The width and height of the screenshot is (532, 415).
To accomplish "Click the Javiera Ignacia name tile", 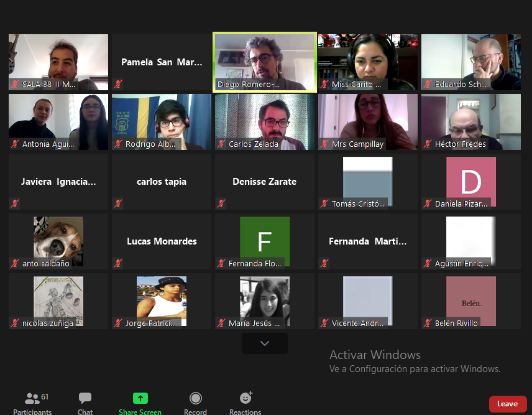I will click(58, 182).
